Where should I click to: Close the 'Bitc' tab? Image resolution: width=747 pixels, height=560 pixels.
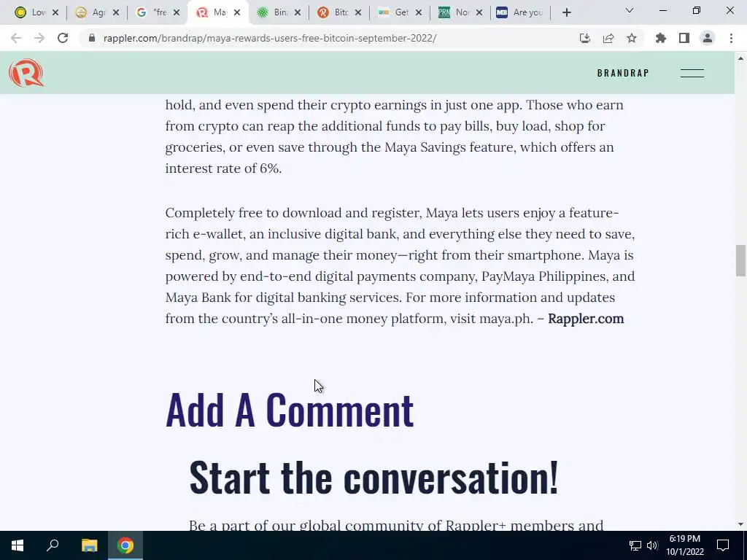coord(357,12)
